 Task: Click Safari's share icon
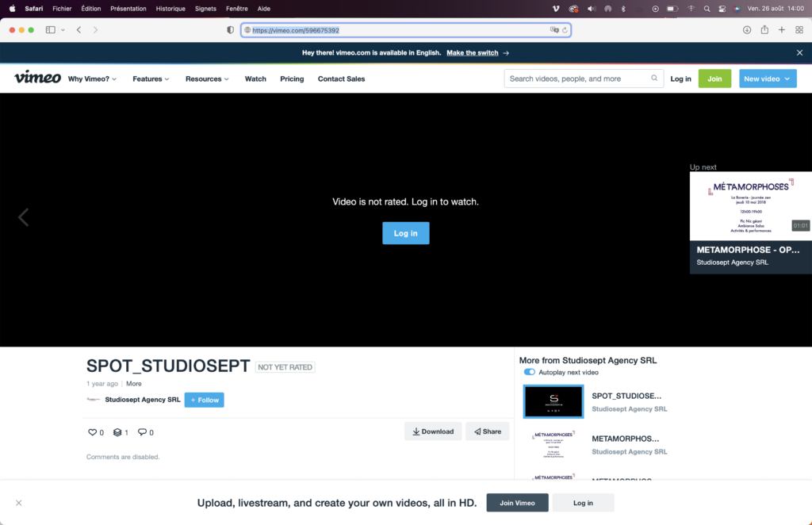coord(764,29)
